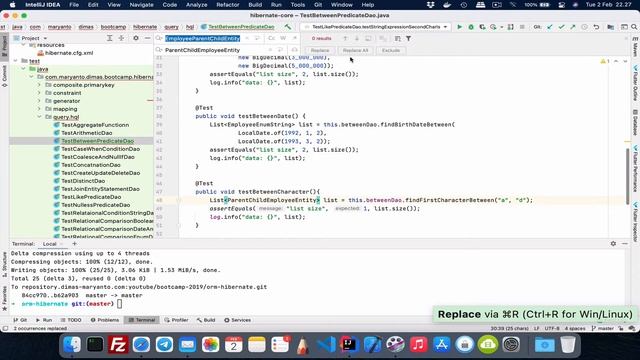Rollback changes with the undo arrow icon
Screen dimensions: 640x360
coord(596,27)
